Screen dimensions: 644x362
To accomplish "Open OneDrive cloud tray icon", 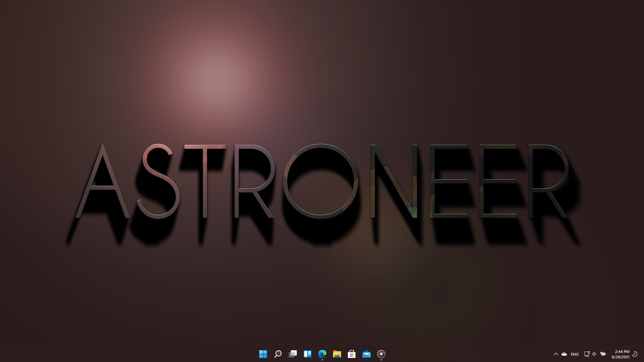I will [564, 354].
